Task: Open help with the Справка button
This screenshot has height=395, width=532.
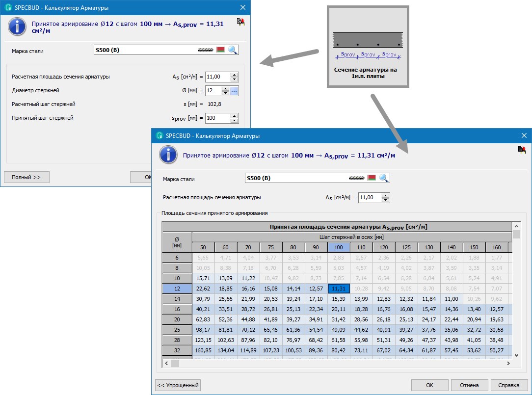Action: coord(509,385)
